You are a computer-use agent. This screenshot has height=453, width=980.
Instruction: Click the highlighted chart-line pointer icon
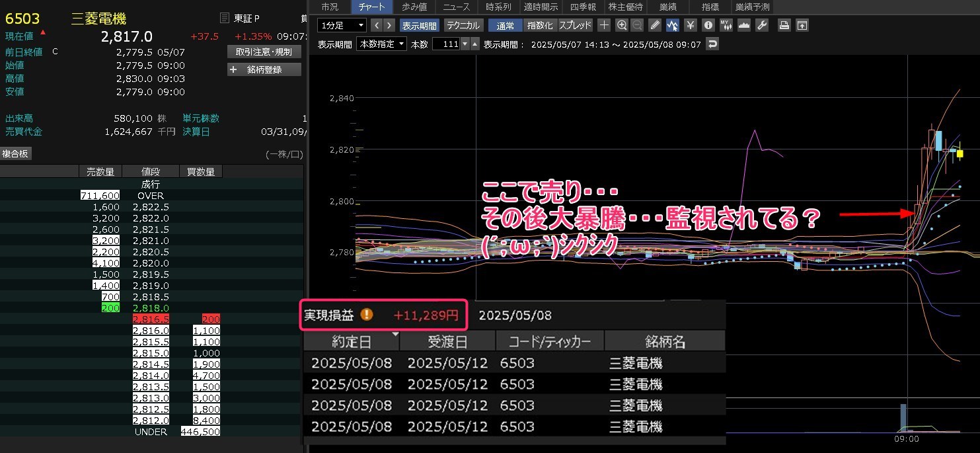pyautogui.click(x=673, y=25)
